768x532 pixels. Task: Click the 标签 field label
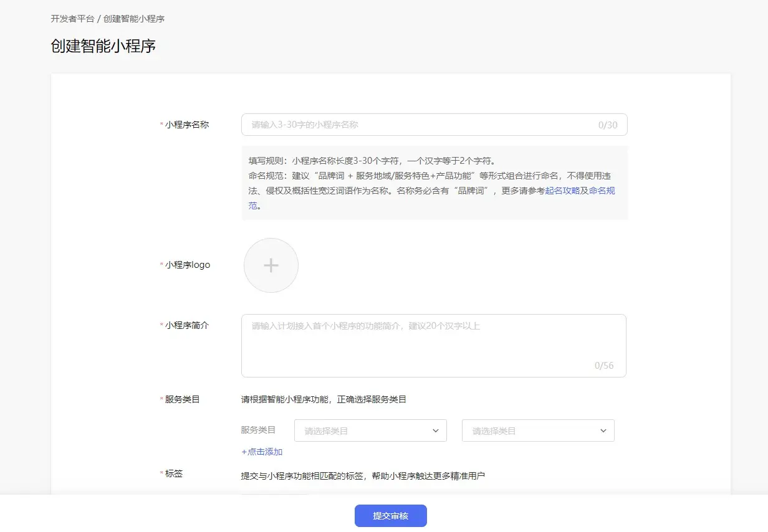click(x=174, y=473)
